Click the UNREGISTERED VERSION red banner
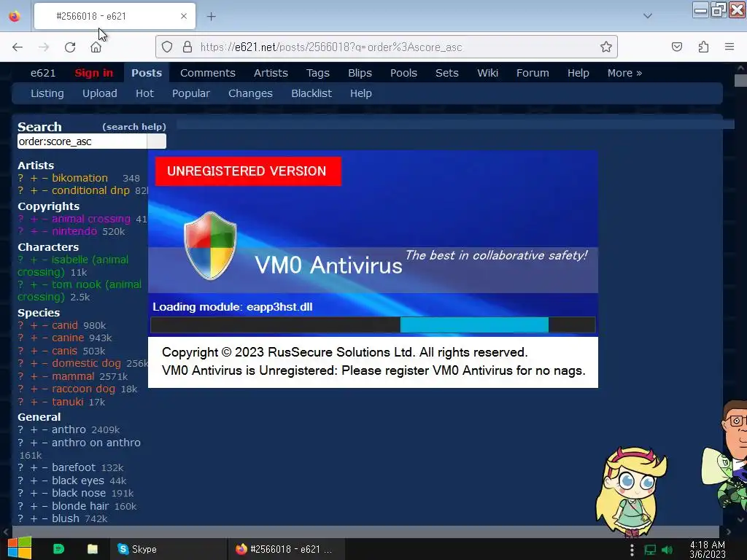Image resolution: width=747 pixels, height=560 pixels. pos(248,171)
